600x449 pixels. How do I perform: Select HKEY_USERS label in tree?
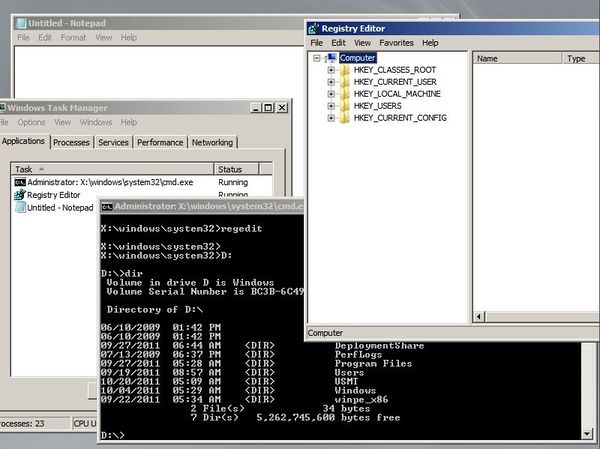(378, 106)
